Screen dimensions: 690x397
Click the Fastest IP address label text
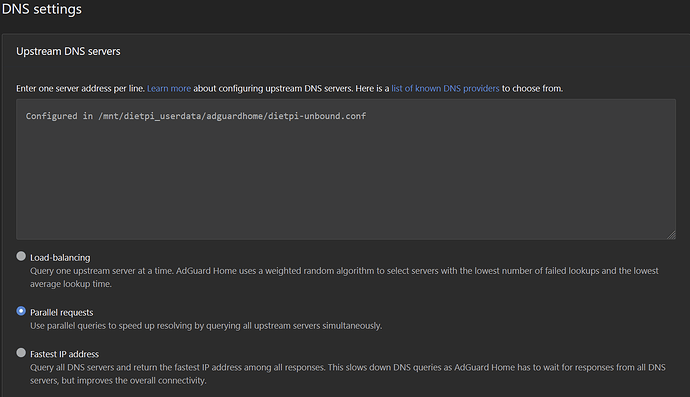(x=64, y=354)
